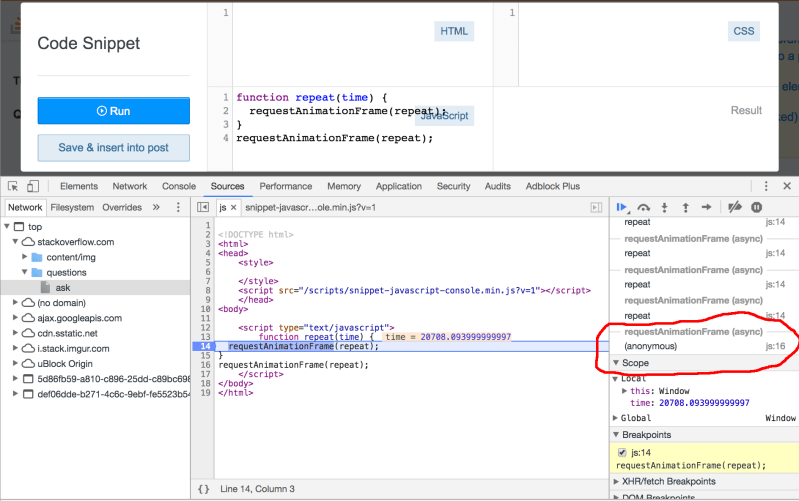The image size is (799, 501).
Task: Close the DevTools panel
Action: click(787, 186)
